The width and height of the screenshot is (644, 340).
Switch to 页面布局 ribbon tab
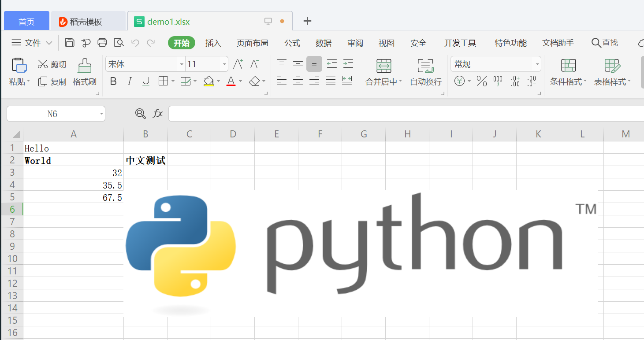[x=252, y=43]
